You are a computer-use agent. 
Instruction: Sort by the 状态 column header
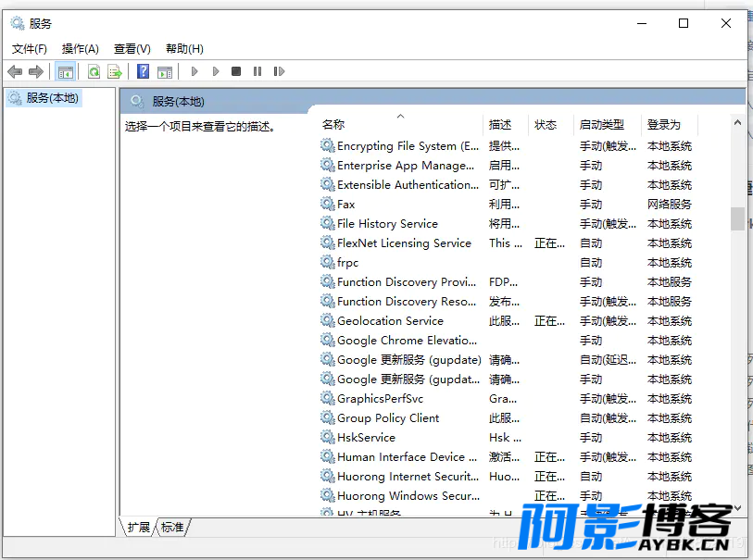[x=551, y=125]
